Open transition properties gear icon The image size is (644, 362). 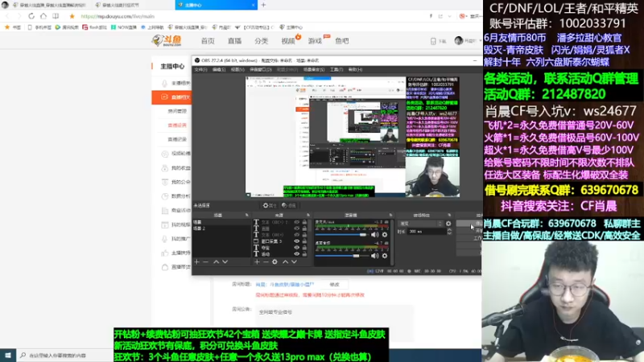(x=448, y=224)
